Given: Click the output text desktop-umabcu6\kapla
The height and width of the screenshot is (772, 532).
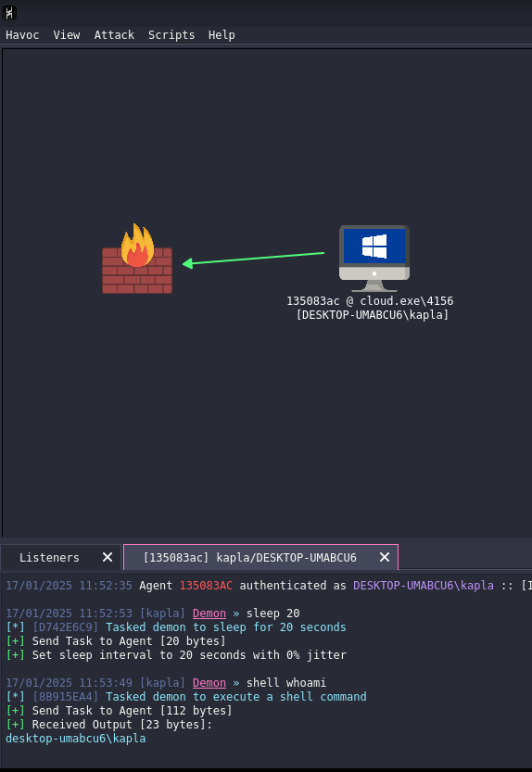Looking at the screenshot, I should pyautogui.click(x=76, y=739).
